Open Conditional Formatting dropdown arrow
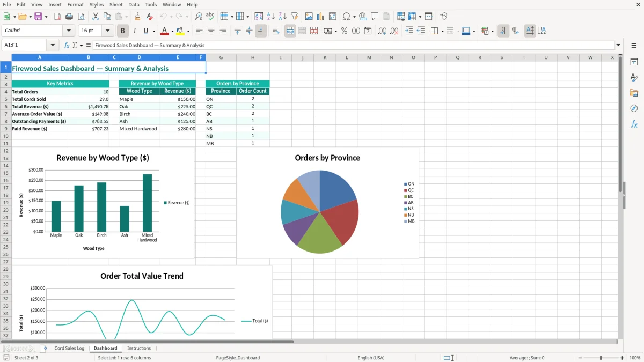The image size is (644, 362). click(492, 31)
